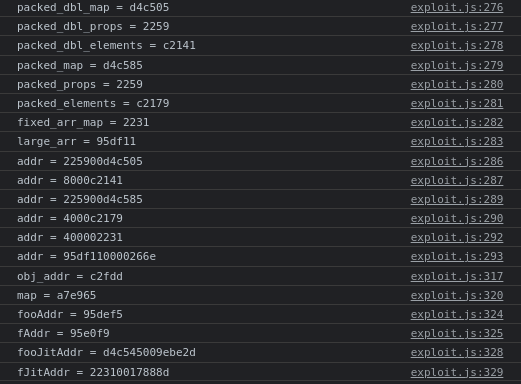Image resolution: width=521 pixels, height=384 pixels.
Task: Follow the exploit.js:287 link
Action: 457,181
